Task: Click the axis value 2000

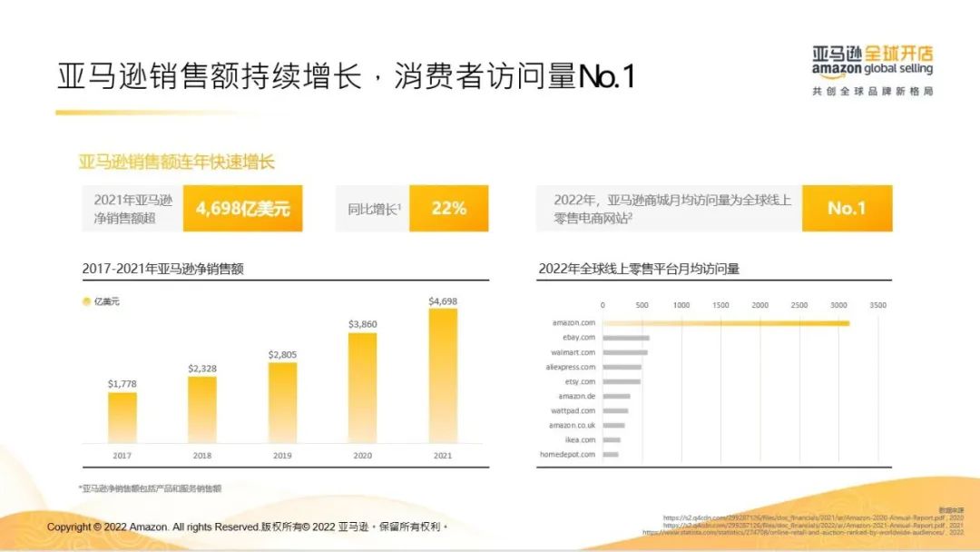Action: 760,305
